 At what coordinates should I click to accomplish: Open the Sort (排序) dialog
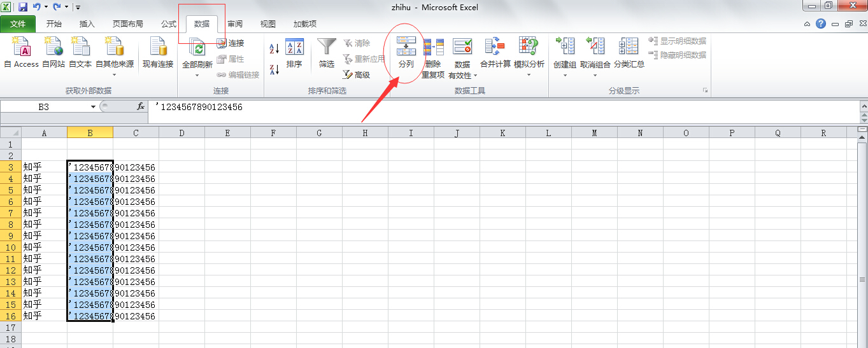pos(294,53)
